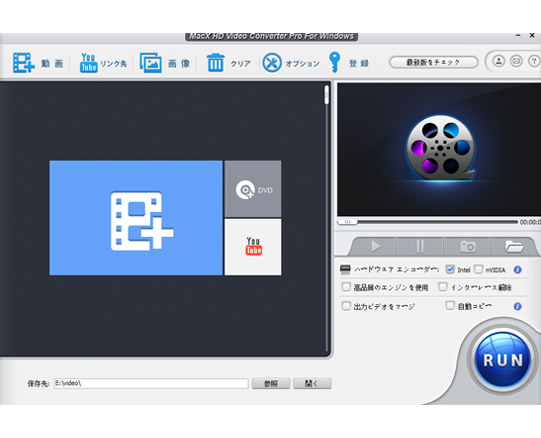
Task: Open the output folder icon under preview
Action: (x=514, y=246)
